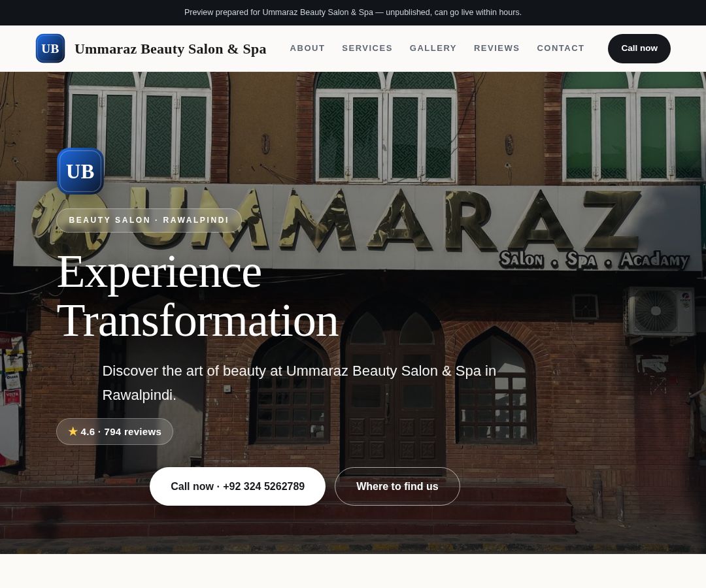Click the 4.6 · 794 reviews badge

click(115, 431)
